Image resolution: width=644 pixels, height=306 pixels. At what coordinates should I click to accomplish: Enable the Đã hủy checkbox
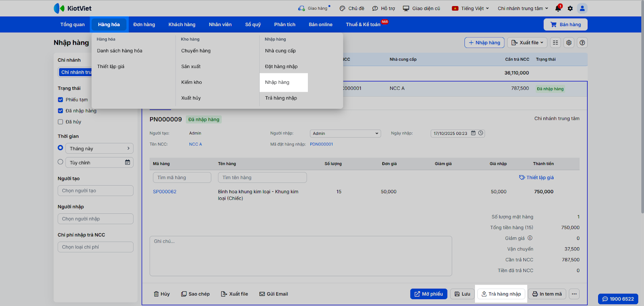(x=60, y=122)
